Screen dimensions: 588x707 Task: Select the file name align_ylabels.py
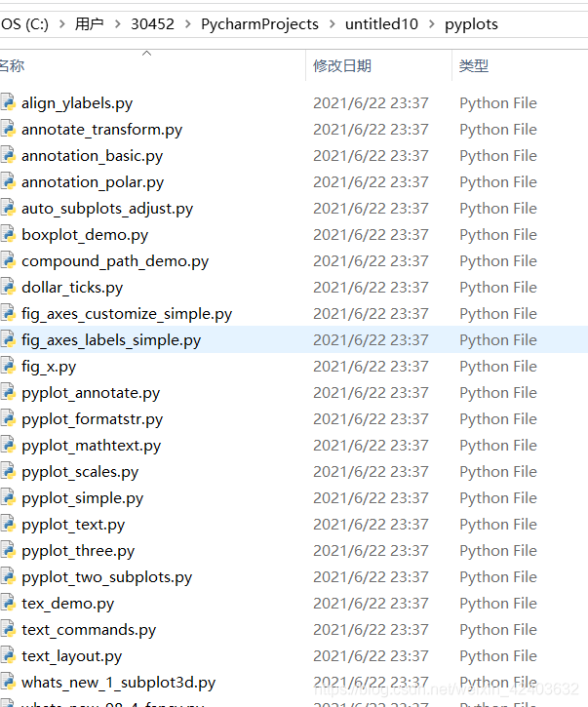tap(77, 103)
